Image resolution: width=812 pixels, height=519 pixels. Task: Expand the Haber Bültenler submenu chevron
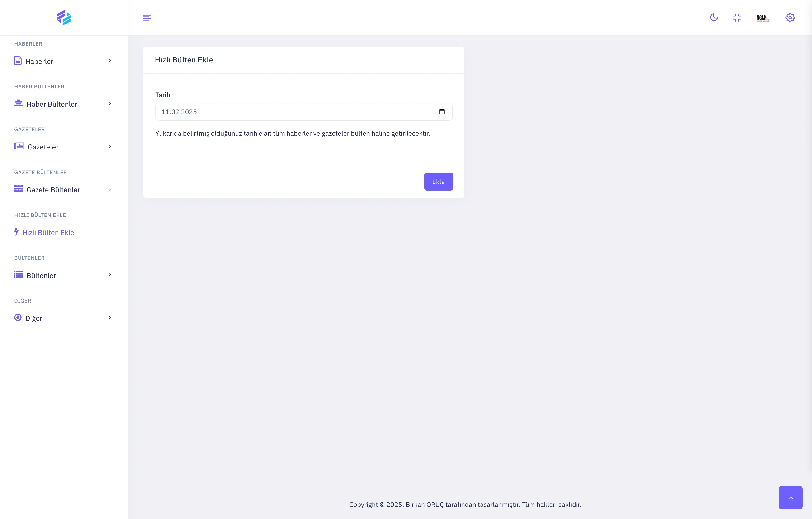click(x=110, y=104)
